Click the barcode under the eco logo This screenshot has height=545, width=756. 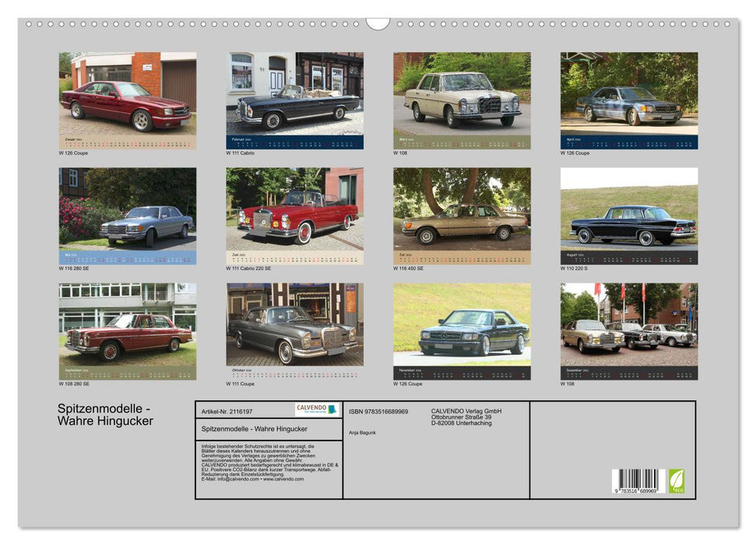pos(637,480)
